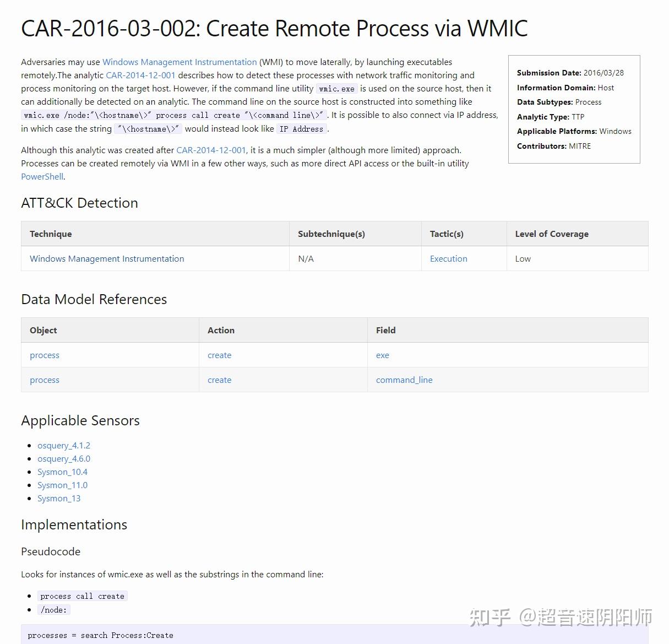Click Applicable Platforms: Windows entry

coord(574,131)
